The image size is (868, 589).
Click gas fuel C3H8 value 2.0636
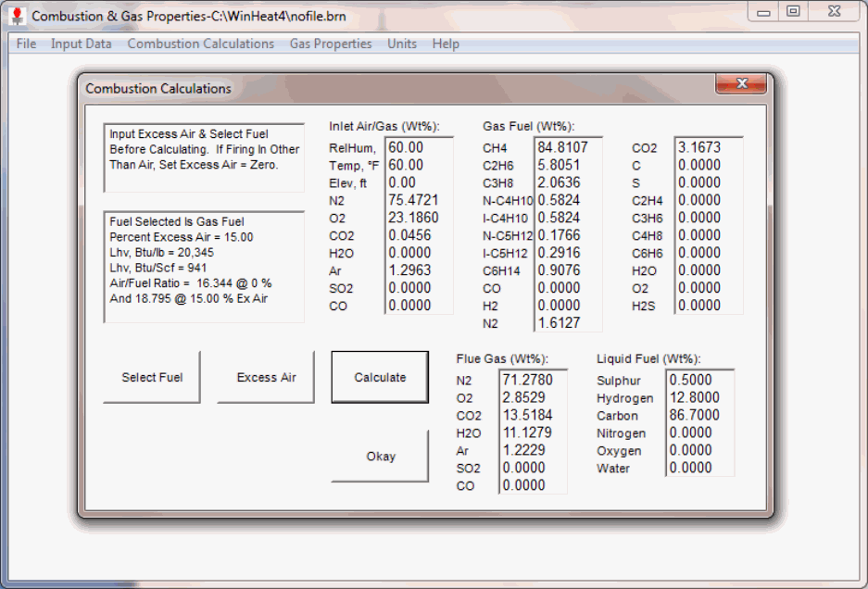pyautogui.click(x=569, y=182)
